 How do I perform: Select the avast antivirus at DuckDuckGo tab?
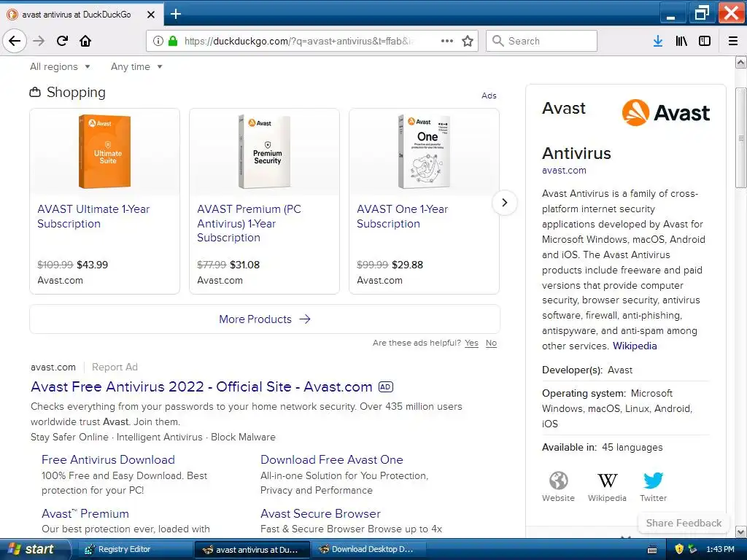(x=82, y=15)
